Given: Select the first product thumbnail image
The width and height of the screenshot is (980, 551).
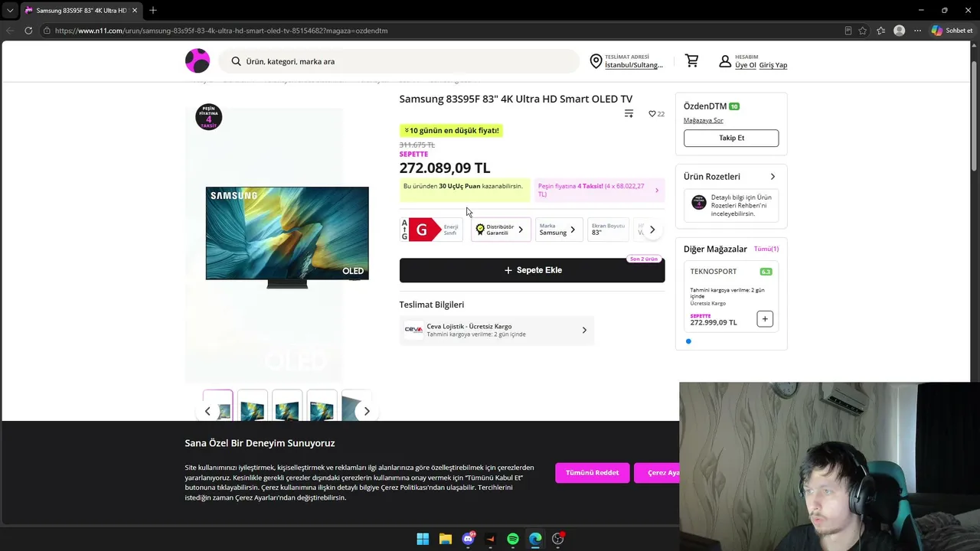Looking at the screenshot, I should [x=218, y=406].
